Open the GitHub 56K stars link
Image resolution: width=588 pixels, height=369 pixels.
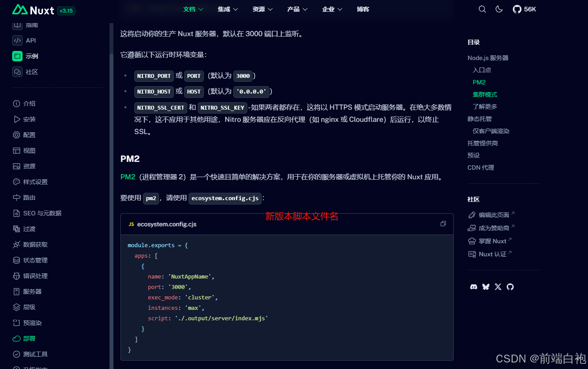coord(524,9)
